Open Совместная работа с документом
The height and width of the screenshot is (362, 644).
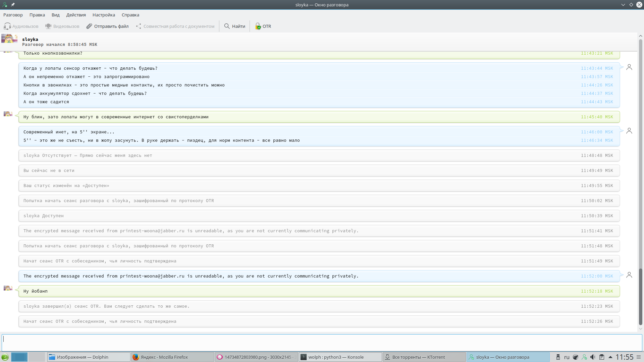[175, 26]
